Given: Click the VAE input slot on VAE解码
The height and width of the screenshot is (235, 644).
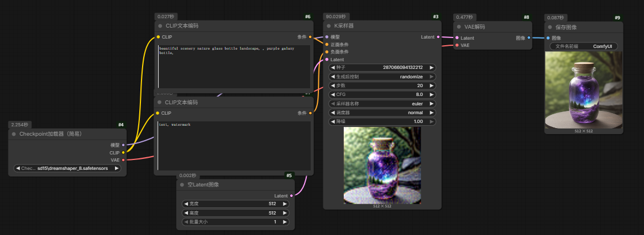Looking at the screenshot, I should [457, 45].
